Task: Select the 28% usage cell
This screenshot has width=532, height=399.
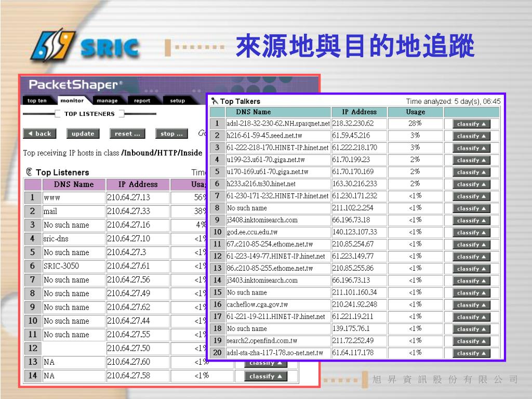Action: (x=415, y=124)
